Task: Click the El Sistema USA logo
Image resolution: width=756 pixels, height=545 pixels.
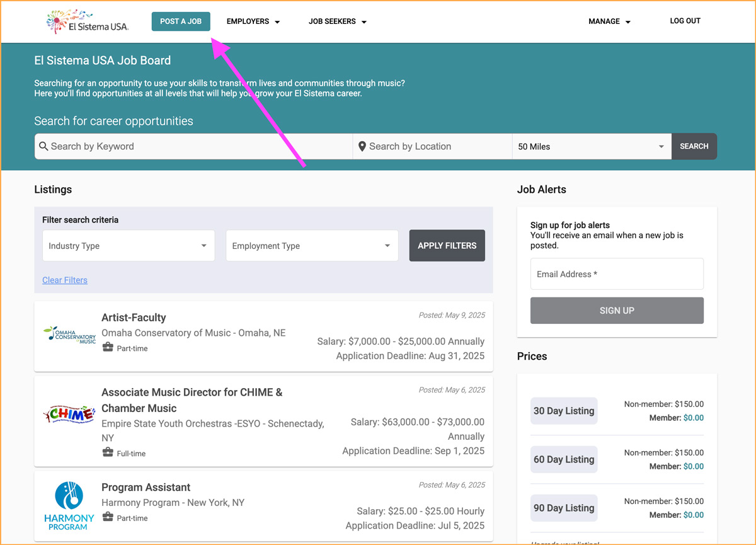Action: pos(88,21)
